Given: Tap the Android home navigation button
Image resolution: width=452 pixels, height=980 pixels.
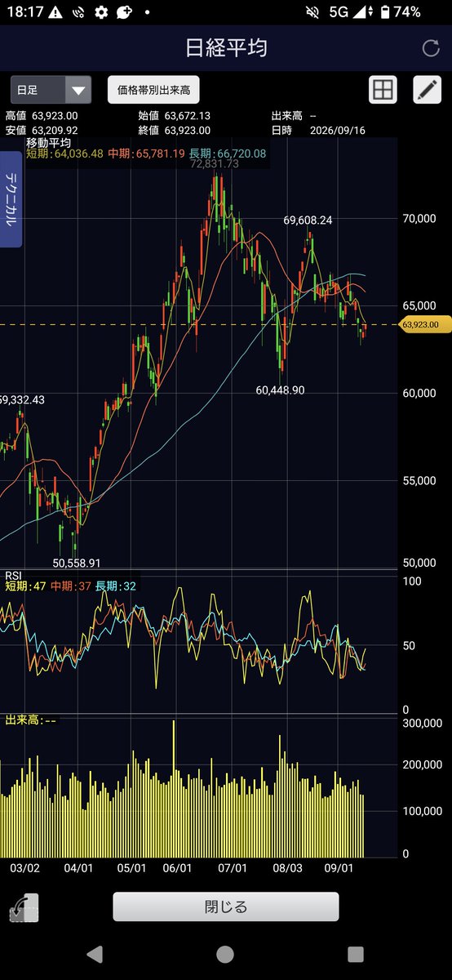Looking at the screenshot, I should pos(225,954).
